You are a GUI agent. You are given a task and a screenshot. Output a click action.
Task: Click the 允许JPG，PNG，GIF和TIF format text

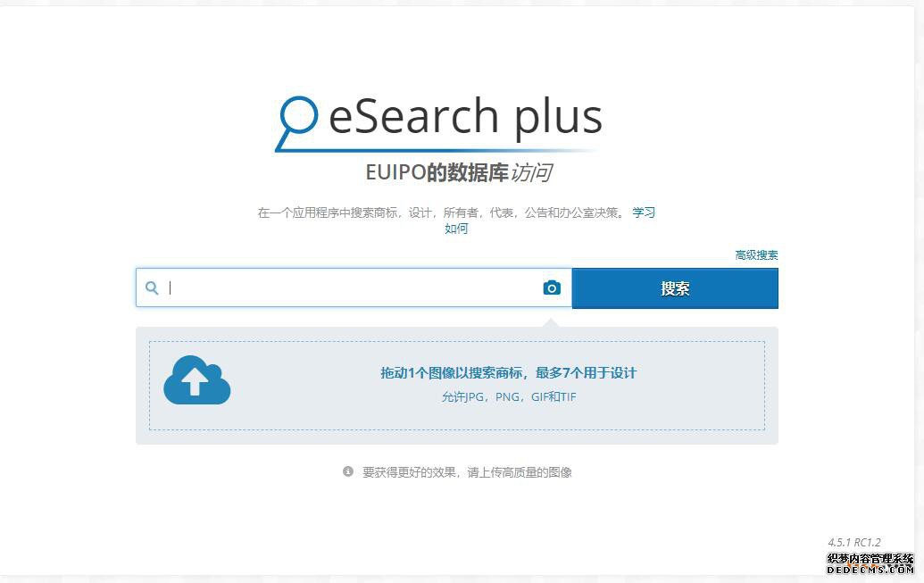pos(509,396)
